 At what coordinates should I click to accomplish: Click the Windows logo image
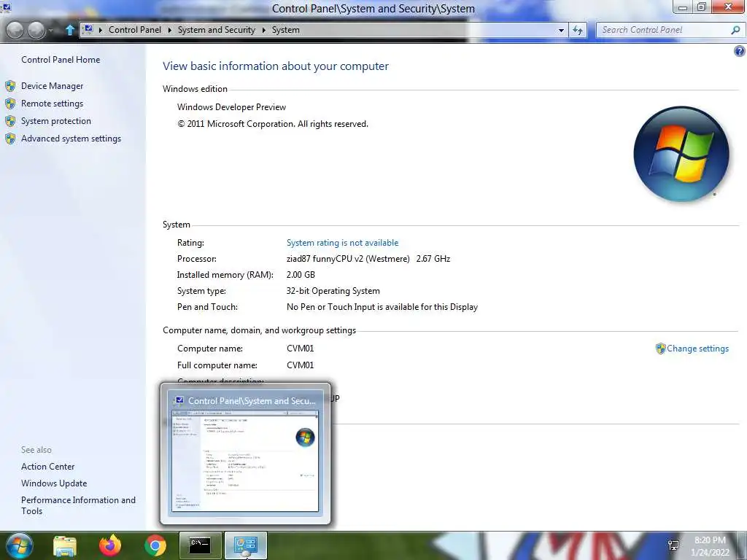click(x=681, y=153)
